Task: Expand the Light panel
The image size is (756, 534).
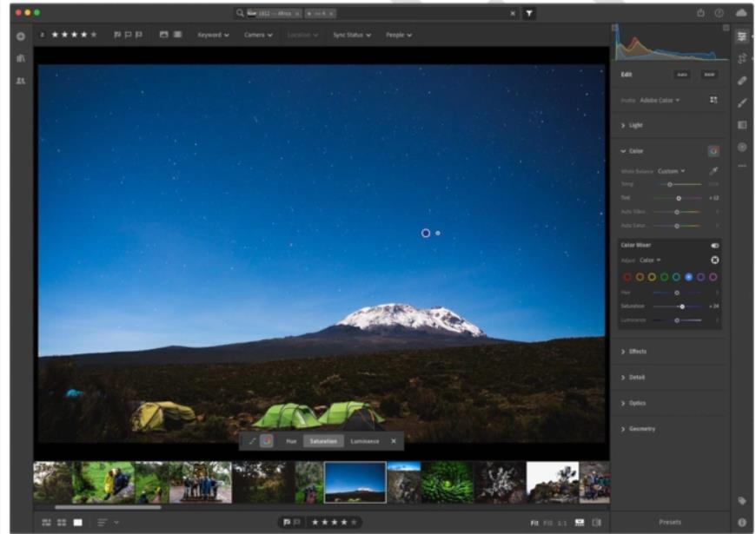Action: [632, 125]
